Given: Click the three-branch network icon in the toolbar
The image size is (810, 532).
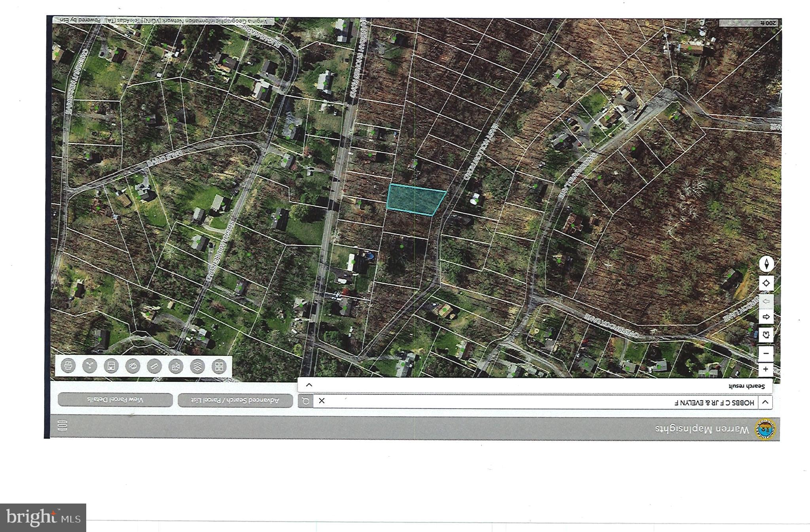Looking at the screenshot, I should (90, 366).
